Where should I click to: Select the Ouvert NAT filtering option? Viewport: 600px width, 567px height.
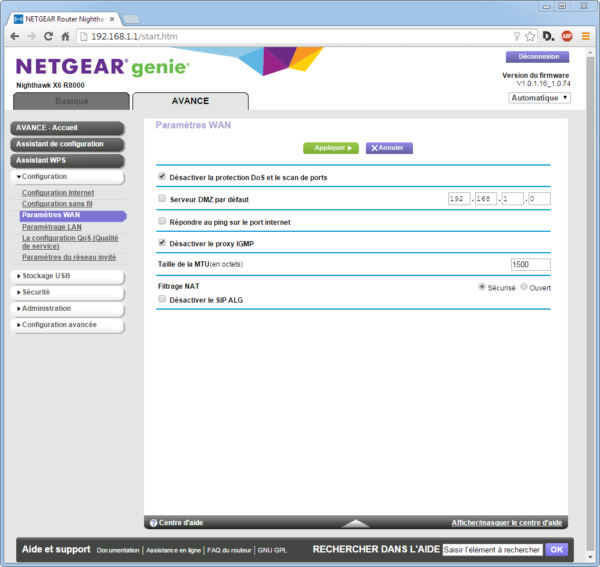(523, 286)
